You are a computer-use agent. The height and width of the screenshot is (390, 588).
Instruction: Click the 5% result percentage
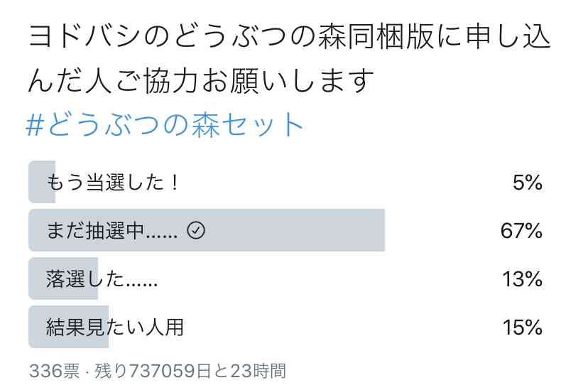coord(527,183)
